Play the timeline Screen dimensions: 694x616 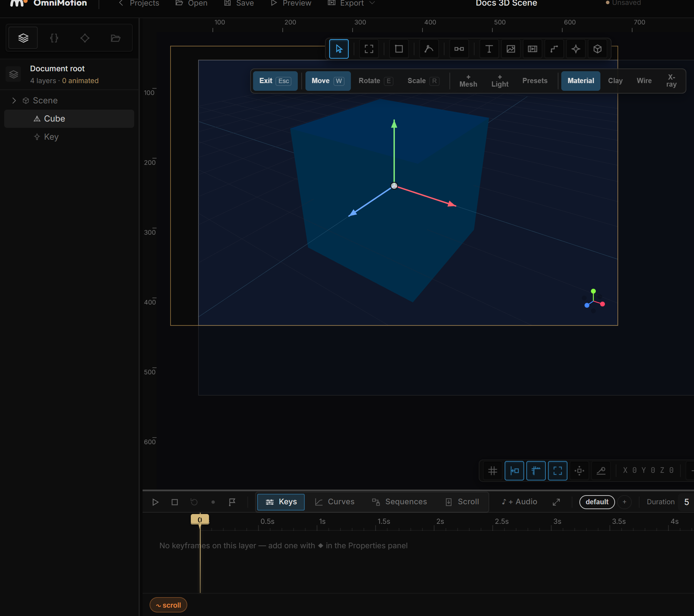156,502
